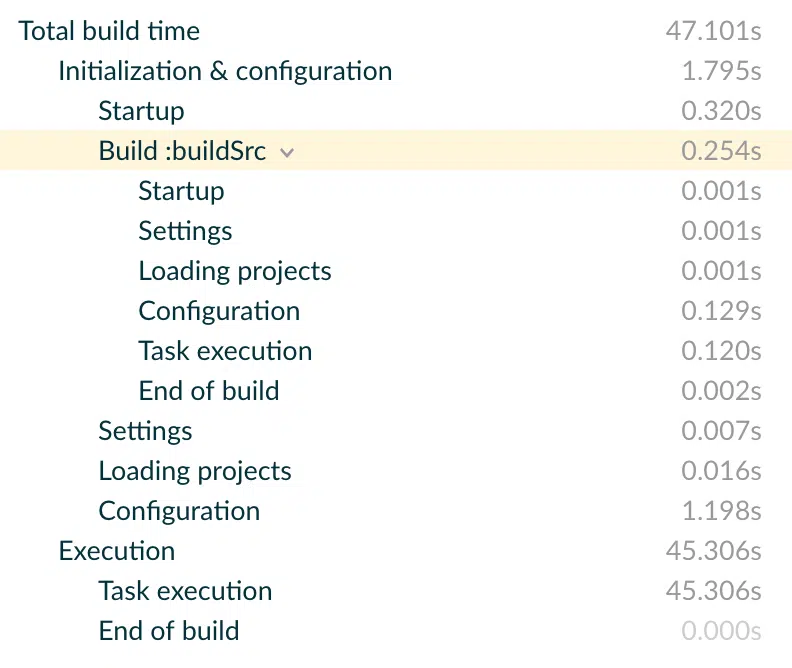Select End of build showing 0.002s
The height and width of the screenshot is (668, 792).
point(396,390)
